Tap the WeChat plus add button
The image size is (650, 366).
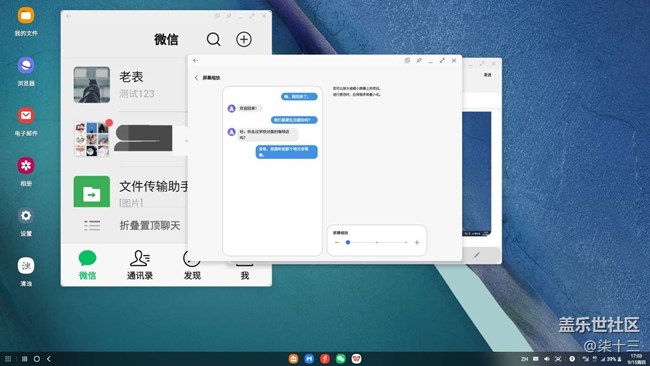click(244, 39)
